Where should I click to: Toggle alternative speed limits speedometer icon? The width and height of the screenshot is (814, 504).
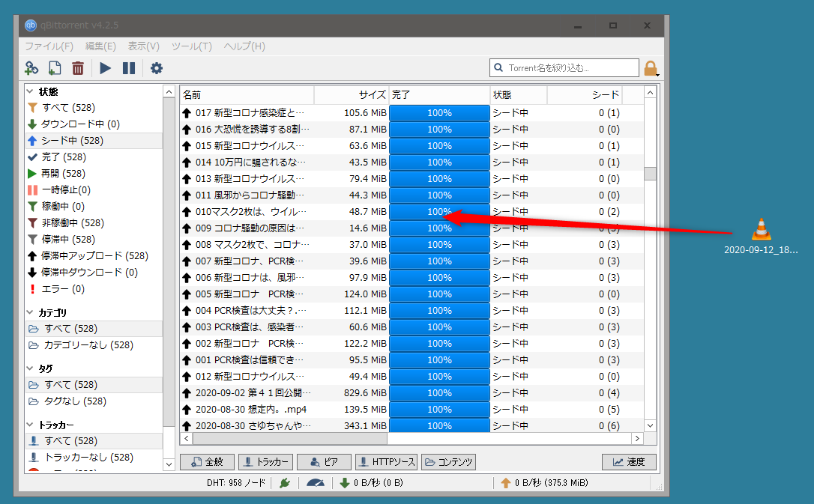(316, 483)
